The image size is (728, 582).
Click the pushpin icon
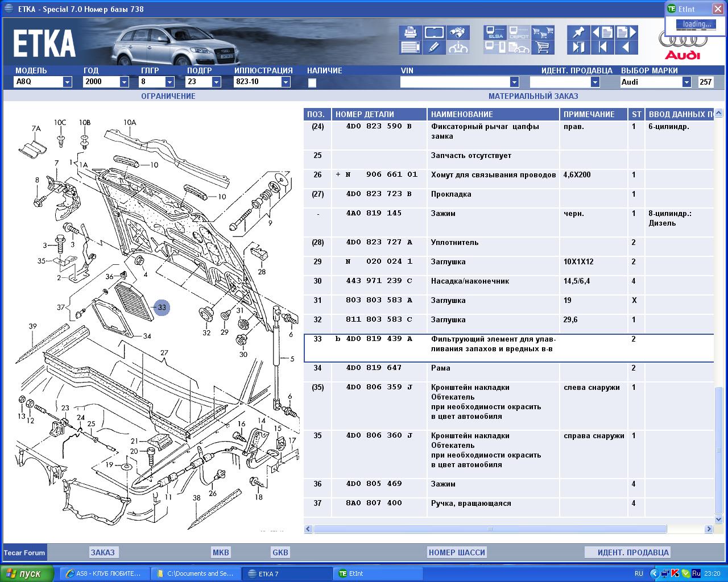point(578,32)
